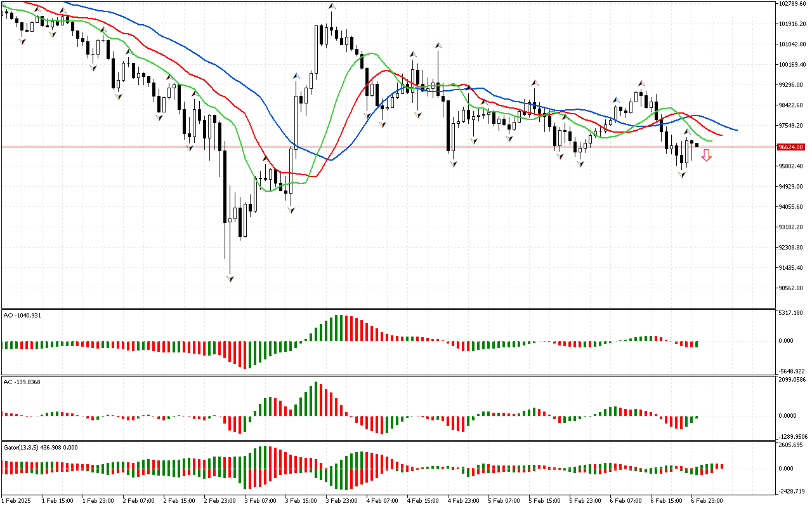Click the 97549.20 price level
812x508 pixels.
point(790,126)
